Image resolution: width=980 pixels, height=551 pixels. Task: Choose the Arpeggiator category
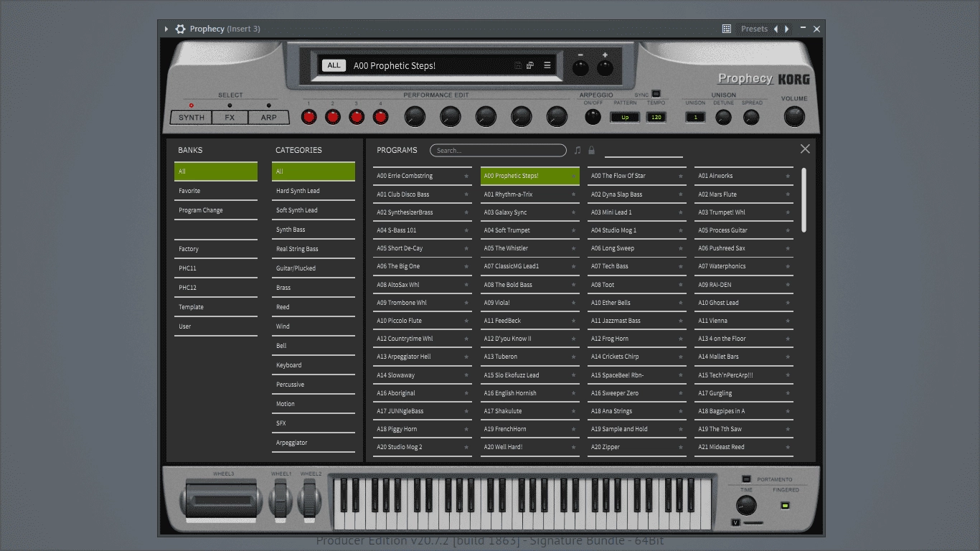(x=314, y=443)
